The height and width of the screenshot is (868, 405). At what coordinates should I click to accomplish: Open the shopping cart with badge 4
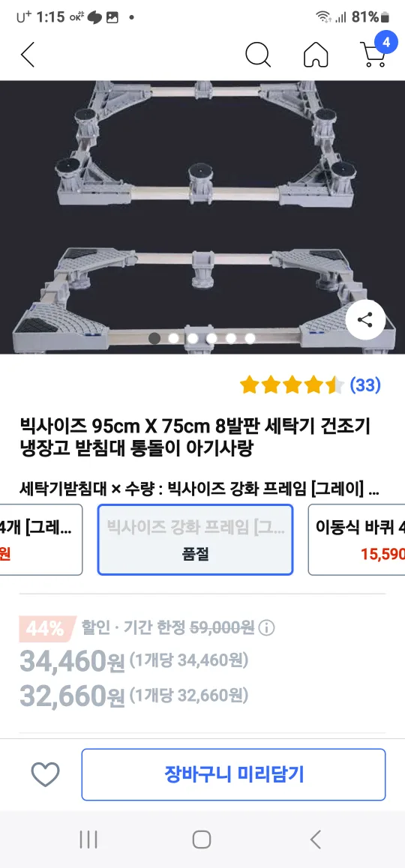[x=376, y=52]
